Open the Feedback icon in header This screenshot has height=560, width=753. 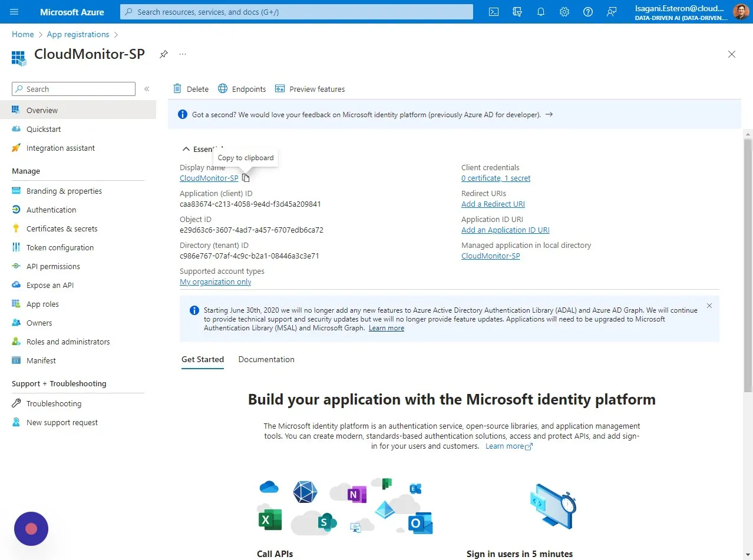(x=612, y=12)
